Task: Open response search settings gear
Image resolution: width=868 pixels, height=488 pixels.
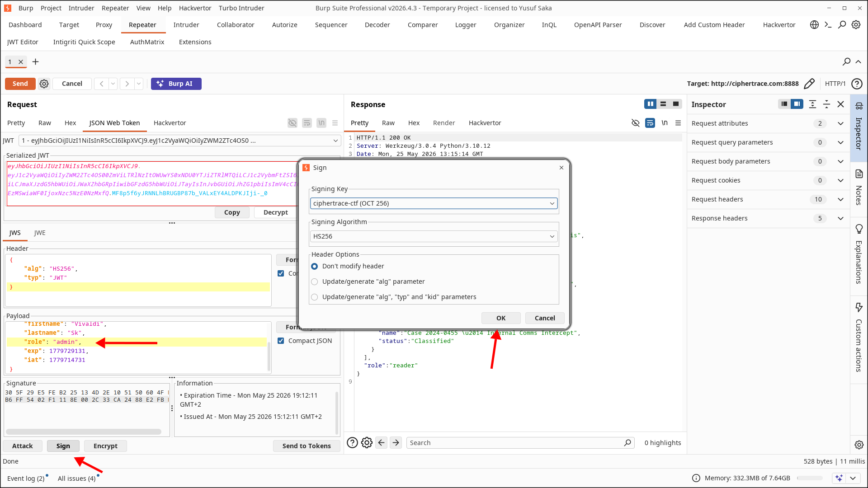Action: [x=367, y=443]
